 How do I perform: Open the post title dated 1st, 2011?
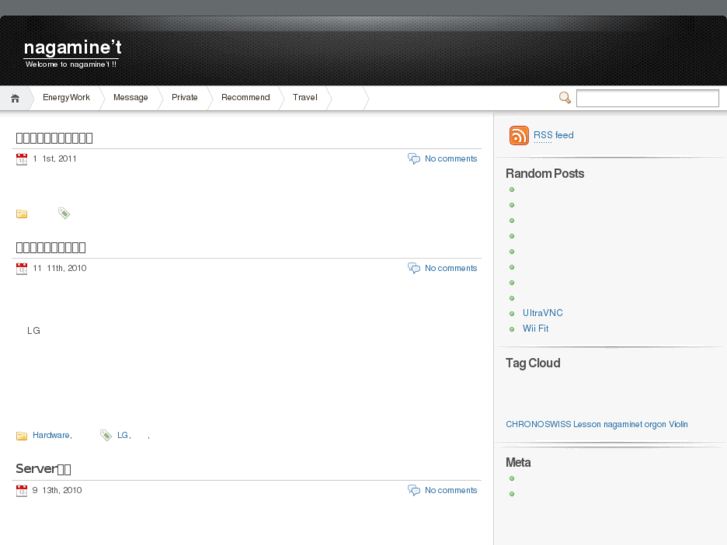coord(54,138)
